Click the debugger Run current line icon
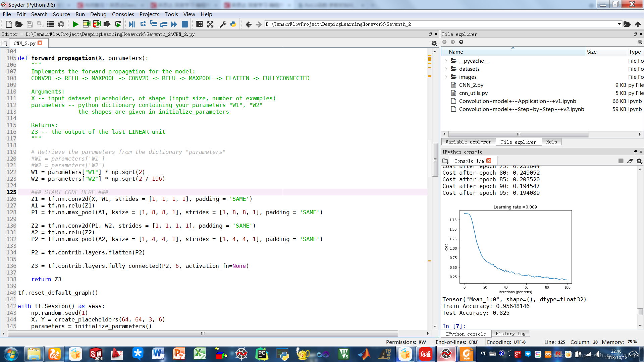Viewport: 644px width, 362px height. (x=143, y=24)
